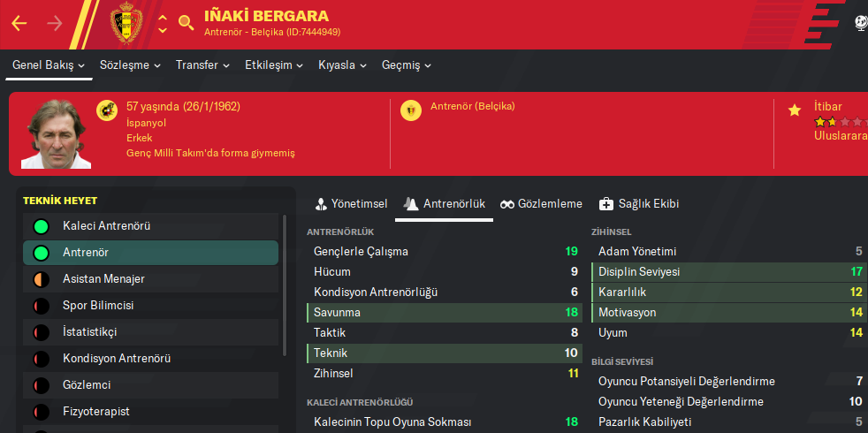
Task: Click the star icon beside İtibar
Action: [795, 110]
